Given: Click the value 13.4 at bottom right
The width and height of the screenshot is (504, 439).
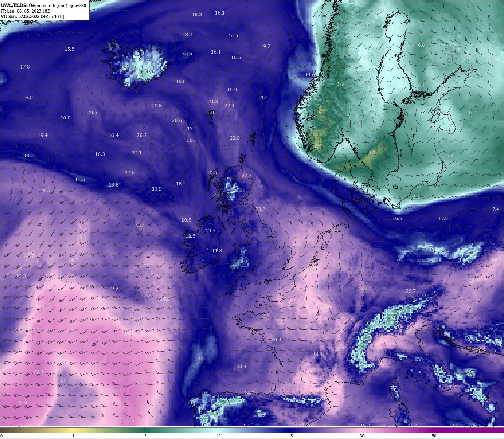Looking at the screenshot, I should pyautogui.click(x=454, y=425).
